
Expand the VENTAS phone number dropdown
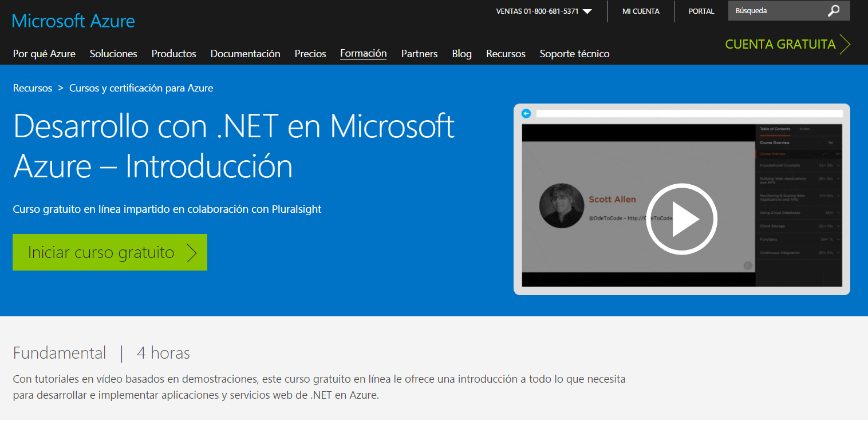(588, 10)
